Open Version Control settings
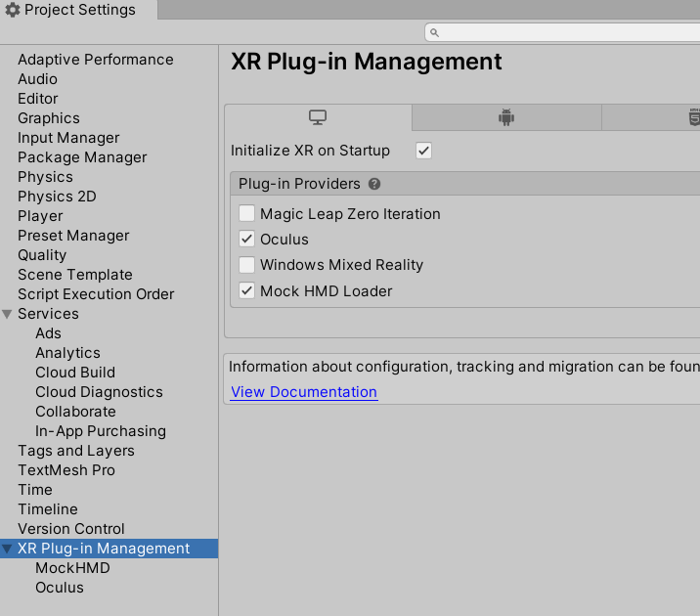This screenshot has width=700, height=616. (71, 529)
